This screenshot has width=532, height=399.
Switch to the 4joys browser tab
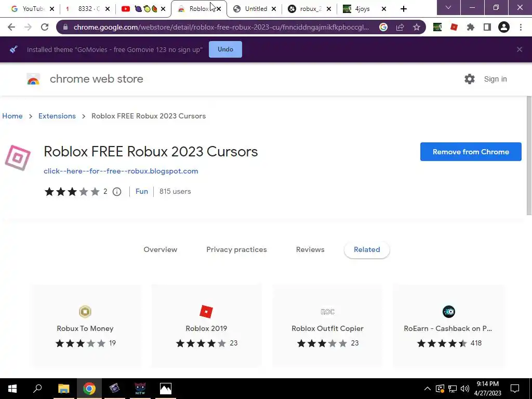362,9
